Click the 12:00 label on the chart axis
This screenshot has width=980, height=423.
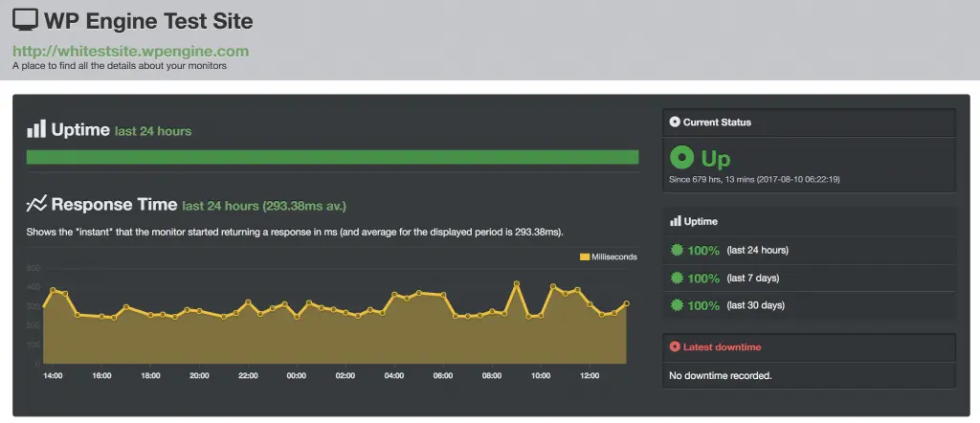(590, 376)
